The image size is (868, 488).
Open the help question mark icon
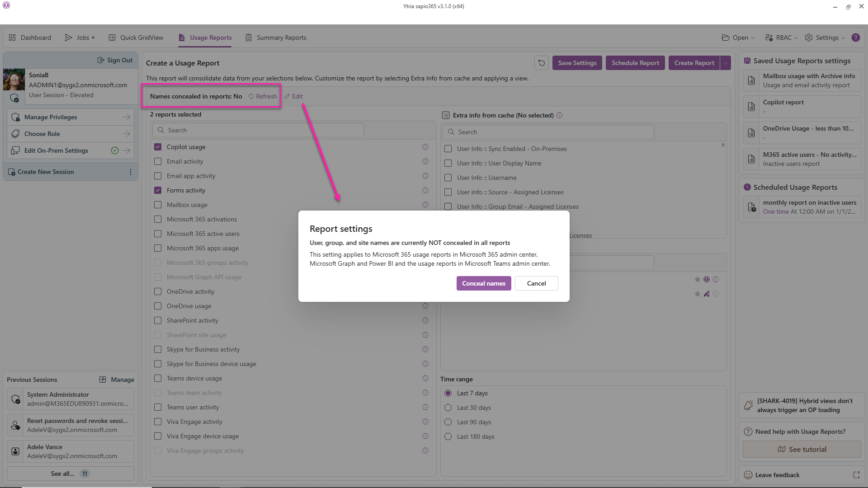coord(856,38)
